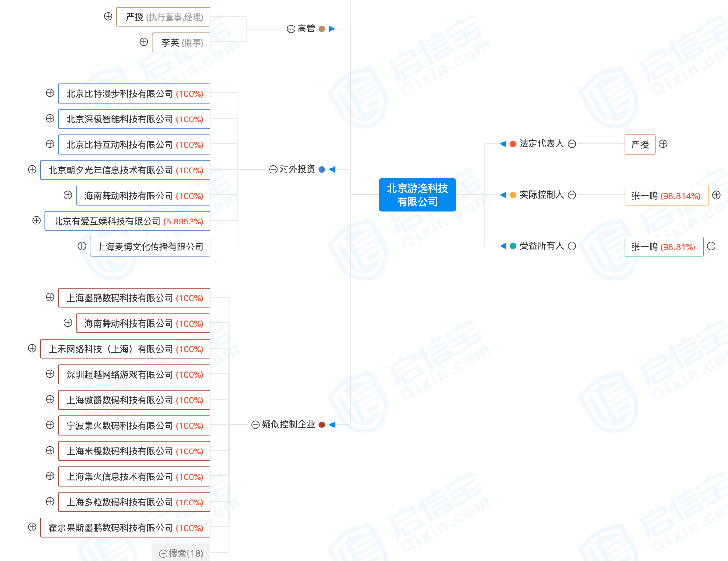Expand the plus icon beside 严授 (执行董事,经理)
728x561 pixels.
click(x=108, y=16)
